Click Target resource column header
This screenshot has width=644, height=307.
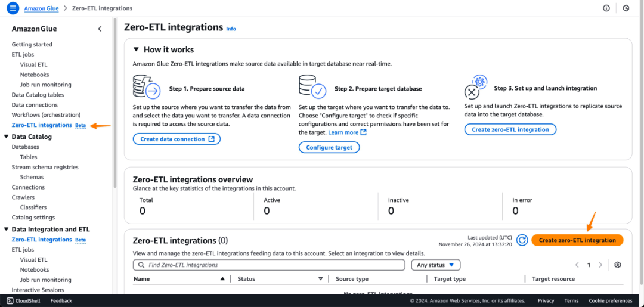[x=553, y=278]
